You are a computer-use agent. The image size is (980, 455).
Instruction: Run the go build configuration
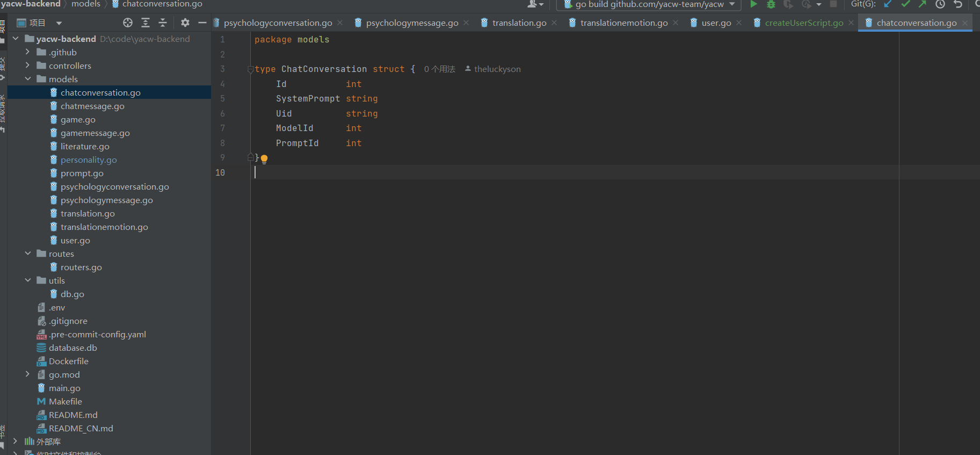click(x=753, y=4)
